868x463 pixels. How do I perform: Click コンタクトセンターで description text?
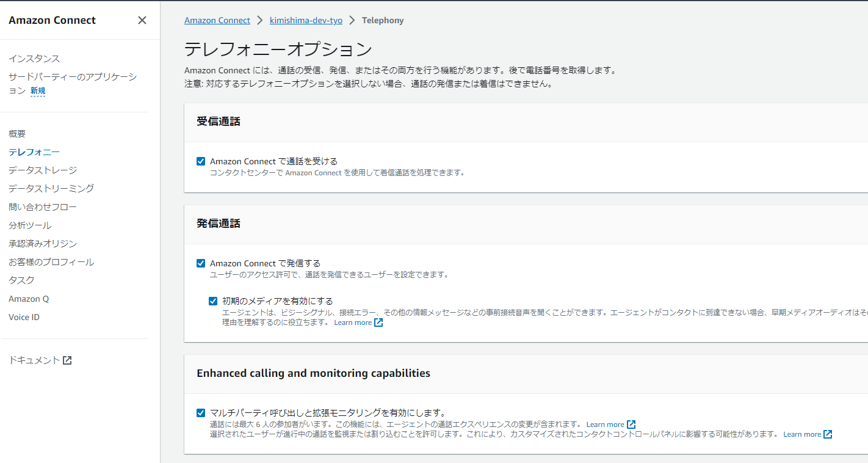point(338,173)
